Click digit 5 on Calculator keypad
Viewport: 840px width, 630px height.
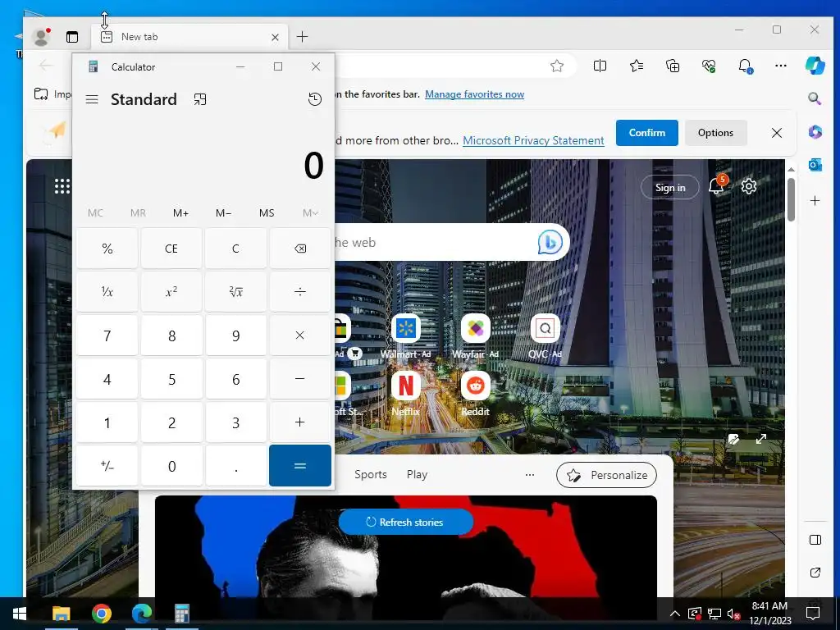click(171, 379)
